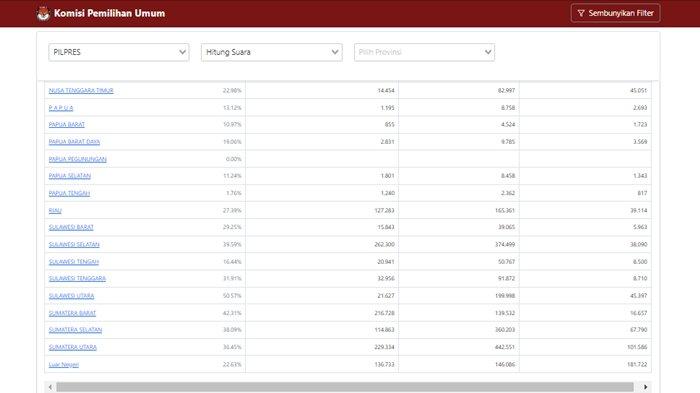The image size is (700, 393).
Task: Open the PAPUA SELATAN link
Action: 70,176
